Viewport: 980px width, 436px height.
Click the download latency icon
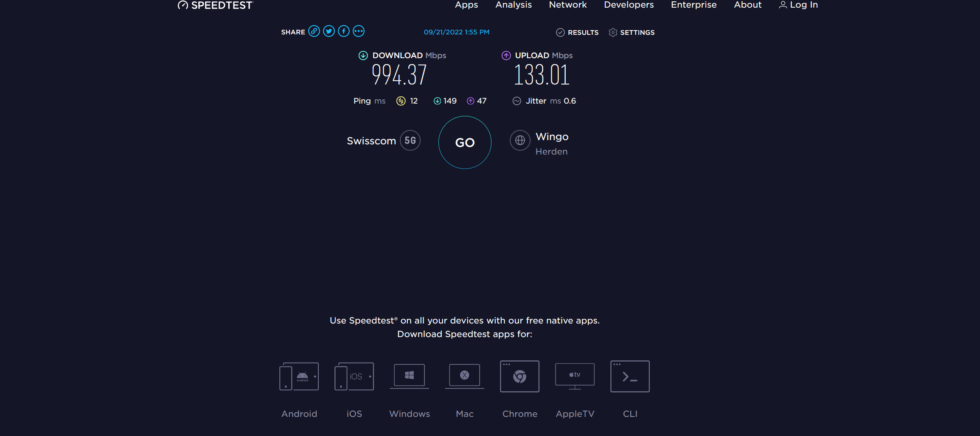tap(437, 101)
